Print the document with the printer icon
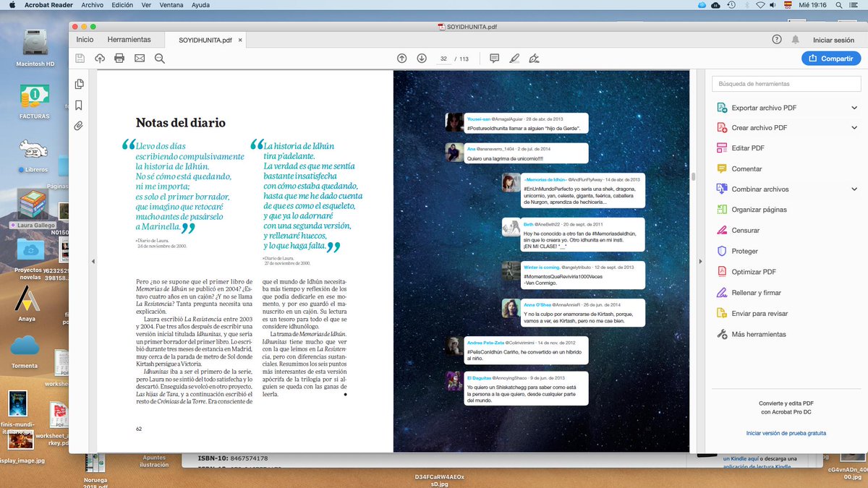The height and width of the screenshot is (488, 868). click(x=119, y=59)
